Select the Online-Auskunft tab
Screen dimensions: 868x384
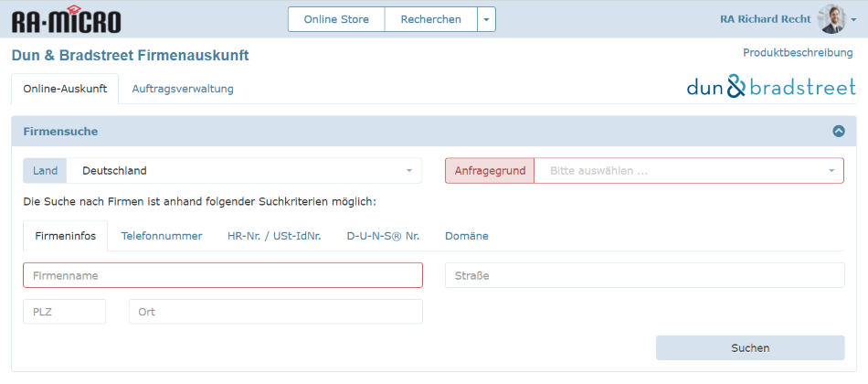click(x=65, y=89)
